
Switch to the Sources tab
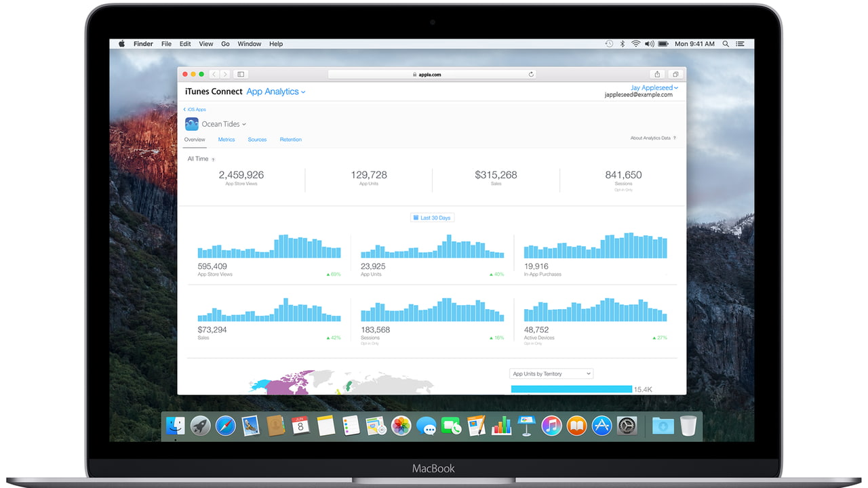tap(257, 140)
